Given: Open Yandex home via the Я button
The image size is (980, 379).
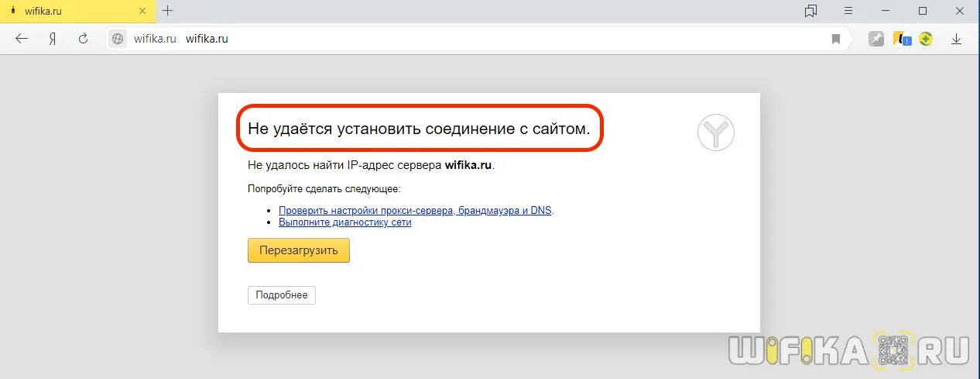Looking at the screenshot, I should click(53, 39).
